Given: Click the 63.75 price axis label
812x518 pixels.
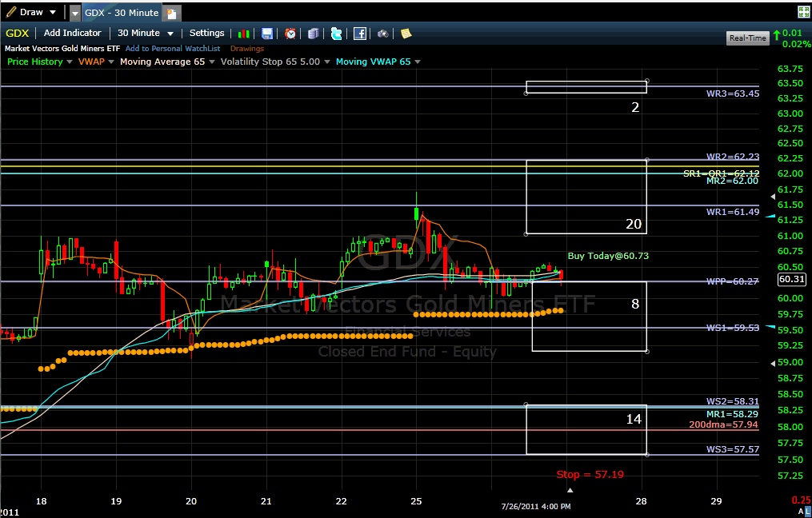Looking at the screenshot, I should coord(790,69).
